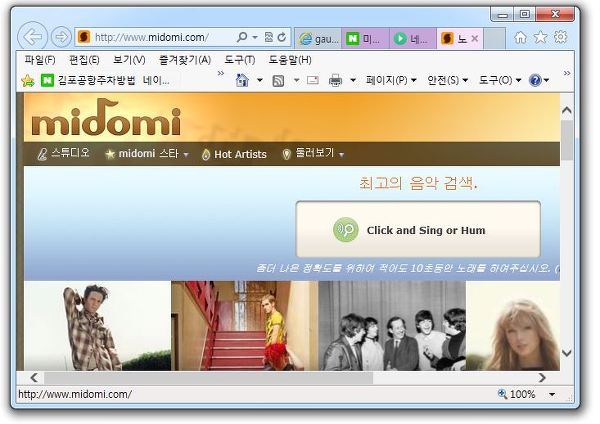Click the vertical scrollbar up arrow
Screen dimensions: 600x424
click(x=567, y=111)
